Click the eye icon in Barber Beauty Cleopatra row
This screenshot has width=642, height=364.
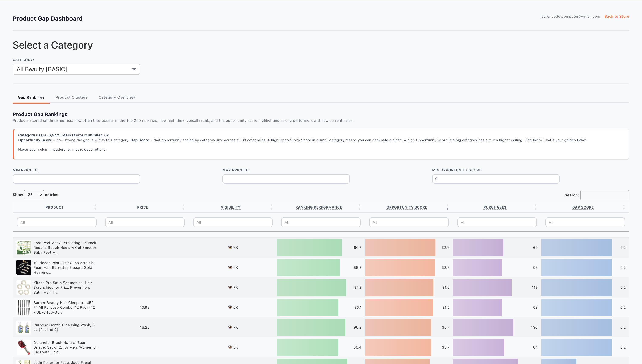230,307
